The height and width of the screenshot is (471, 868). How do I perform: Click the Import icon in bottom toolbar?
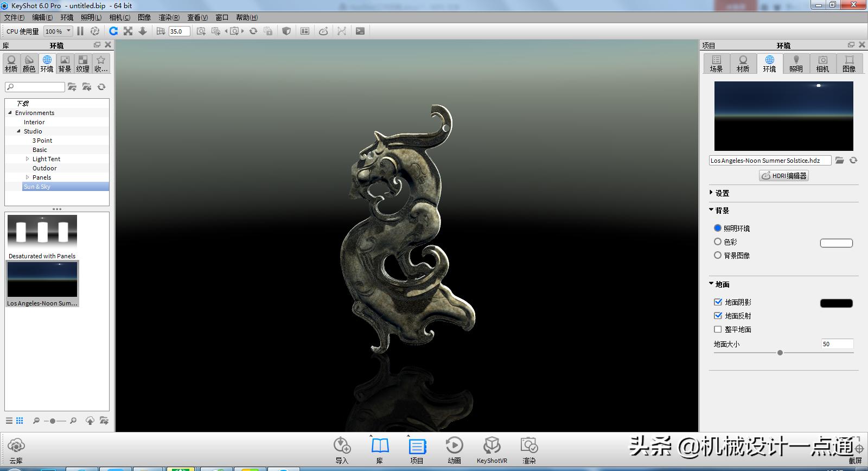[342, 447]
